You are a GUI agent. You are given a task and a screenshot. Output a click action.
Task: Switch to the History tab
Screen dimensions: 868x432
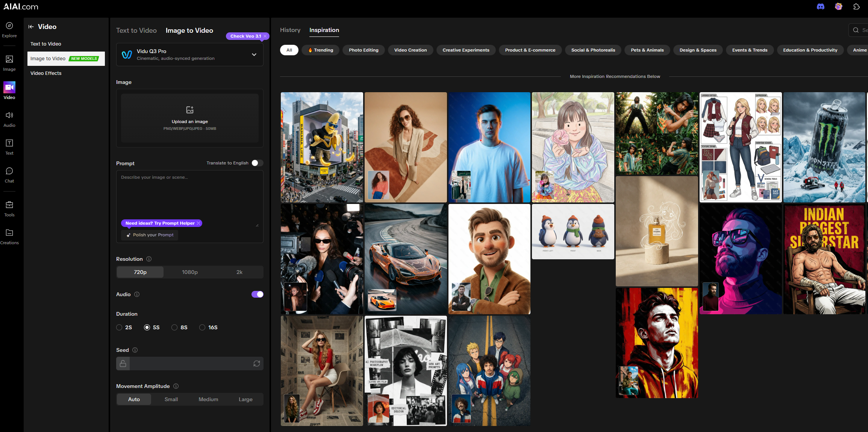290,30
